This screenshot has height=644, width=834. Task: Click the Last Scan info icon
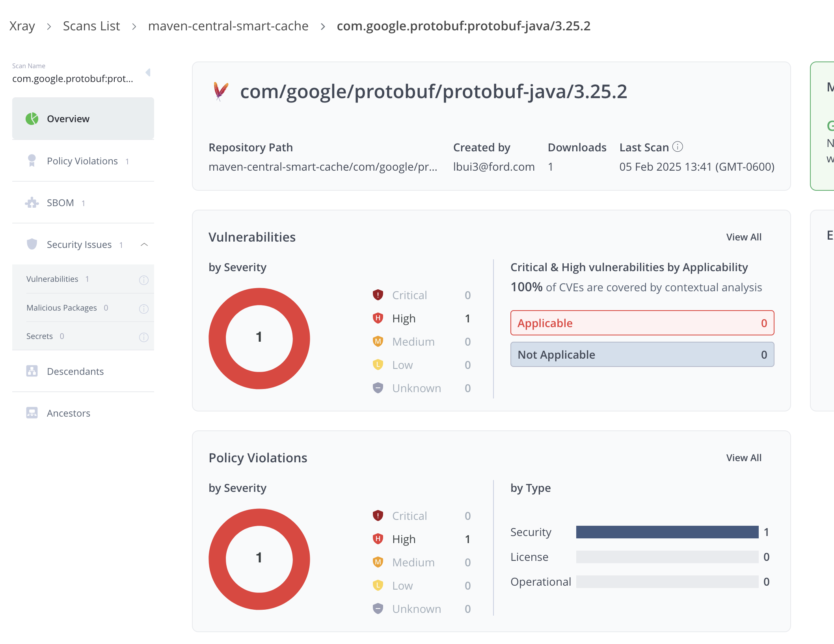click(678, 147)
